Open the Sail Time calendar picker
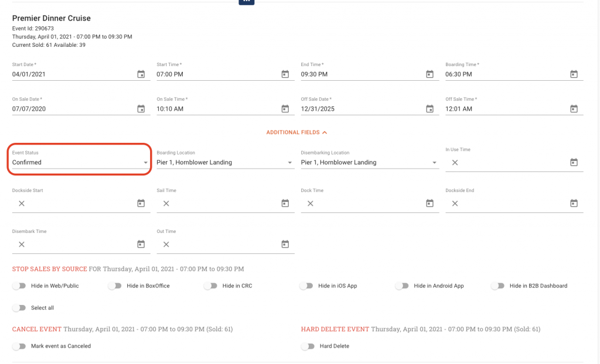 285,203
